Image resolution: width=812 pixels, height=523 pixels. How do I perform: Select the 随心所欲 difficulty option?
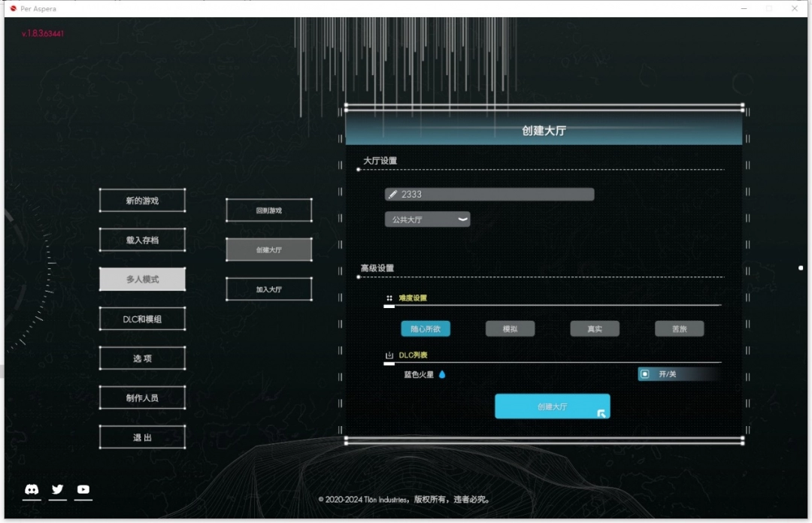426,328
